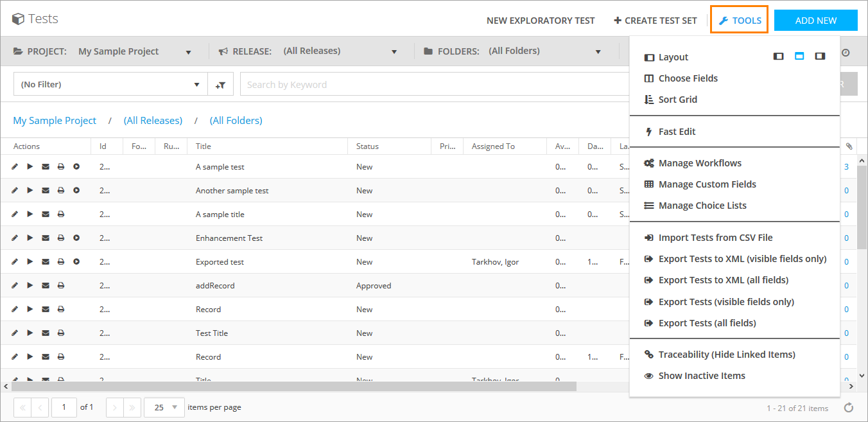This screenshot has height=422, width=868.
Task: Select 'Fast Edit' from Tools menu
Action: [677, 132]
